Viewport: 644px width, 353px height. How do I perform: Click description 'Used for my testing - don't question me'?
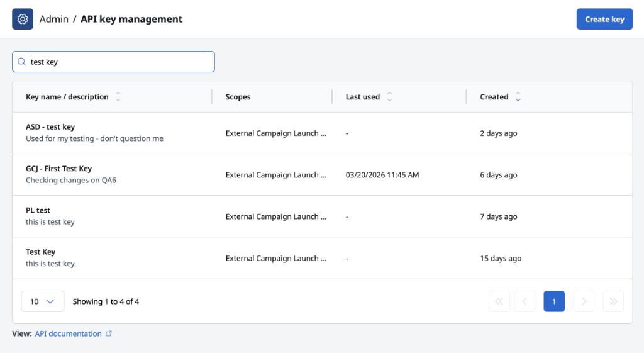click(x=94, y=138)
